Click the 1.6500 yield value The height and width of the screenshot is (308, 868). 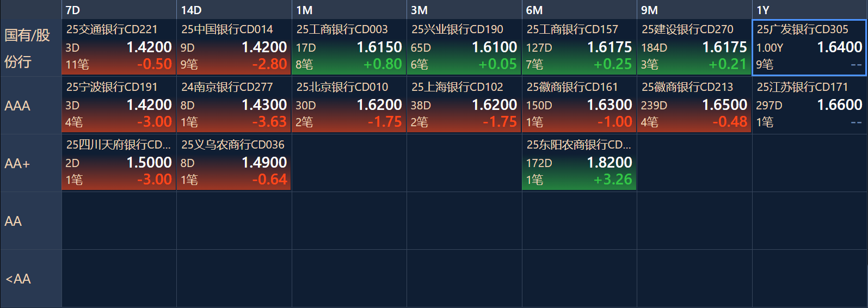[725, 104]
